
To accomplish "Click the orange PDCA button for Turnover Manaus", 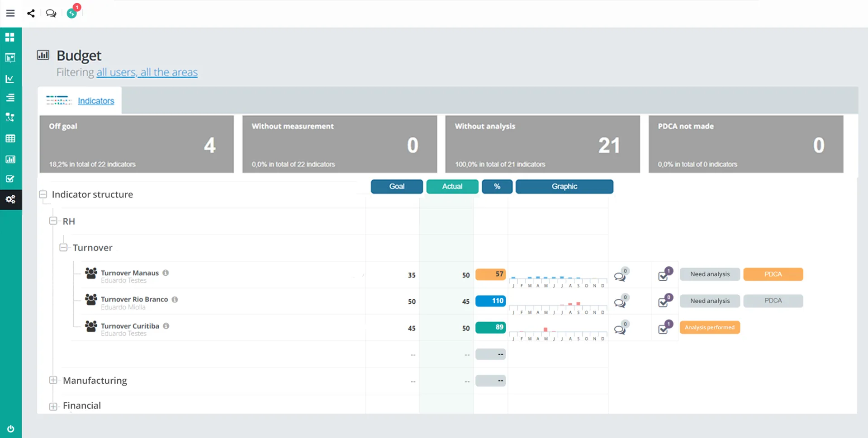I will tap(773, 274).
